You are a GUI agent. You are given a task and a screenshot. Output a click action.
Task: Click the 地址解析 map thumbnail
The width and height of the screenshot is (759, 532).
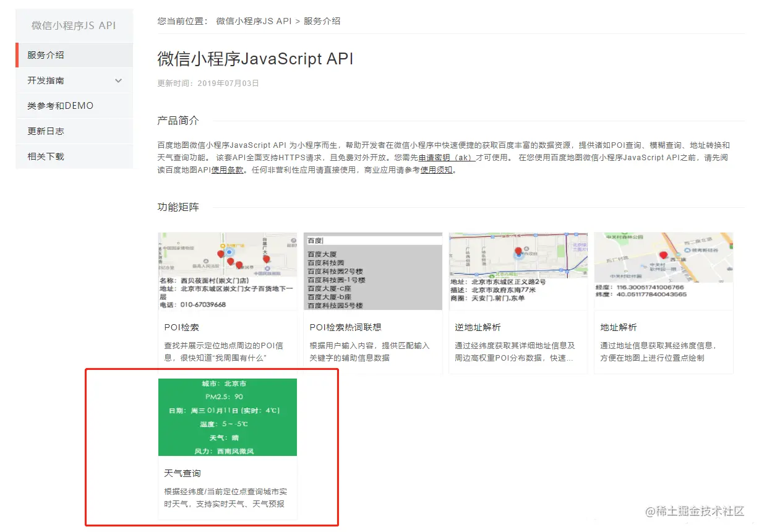664,271
